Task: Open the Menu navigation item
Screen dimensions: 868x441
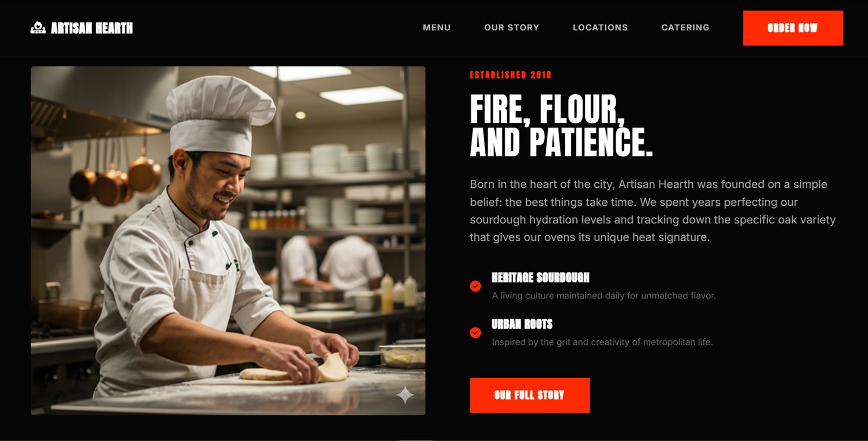Action: [437, 28]
